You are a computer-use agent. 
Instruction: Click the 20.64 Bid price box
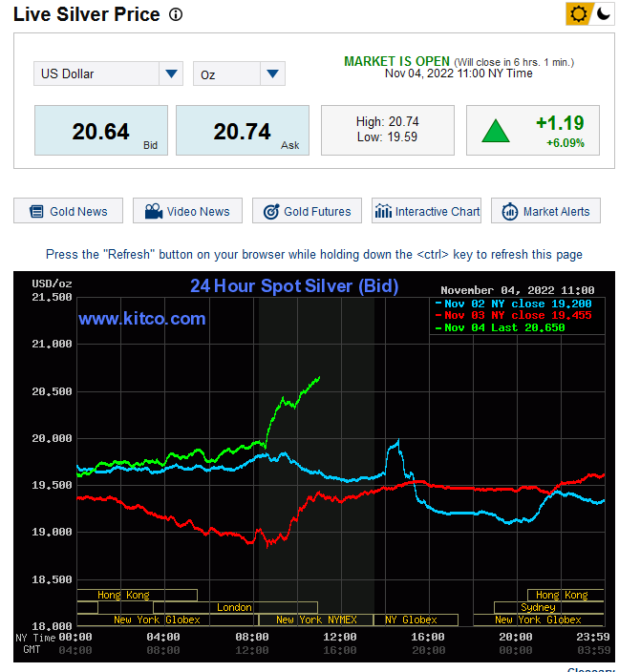click(101, 130)
